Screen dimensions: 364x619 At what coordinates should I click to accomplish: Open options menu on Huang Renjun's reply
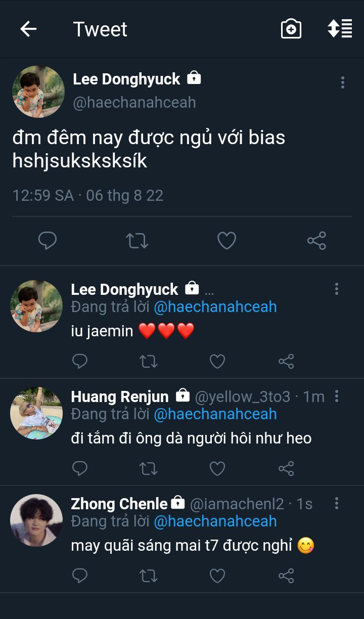[x=337, y=396]
